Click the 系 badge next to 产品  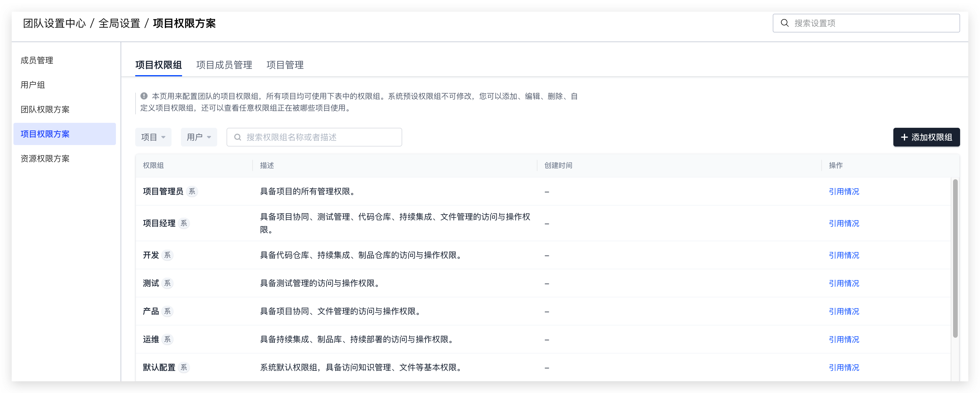tap(167, 311)
